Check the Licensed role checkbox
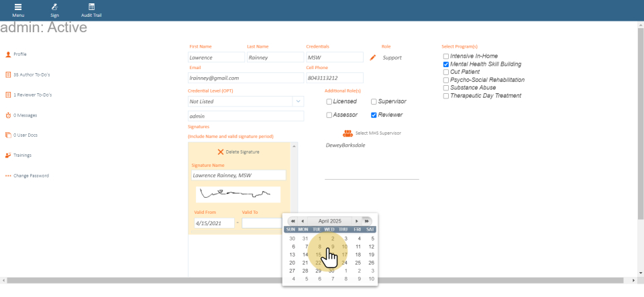This screenshot has width=644, height=297. (x=329, y=101)
